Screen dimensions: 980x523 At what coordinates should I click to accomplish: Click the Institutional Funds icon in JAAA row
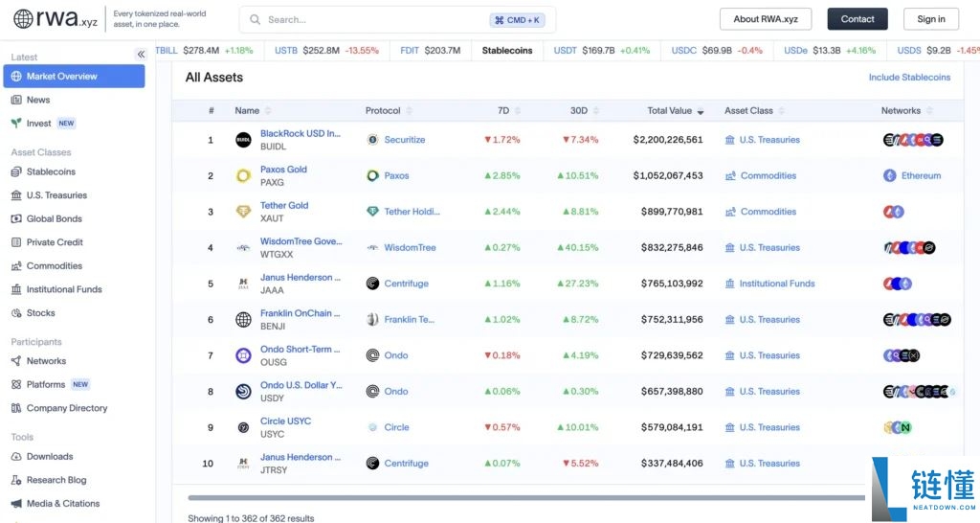point(729,284)
